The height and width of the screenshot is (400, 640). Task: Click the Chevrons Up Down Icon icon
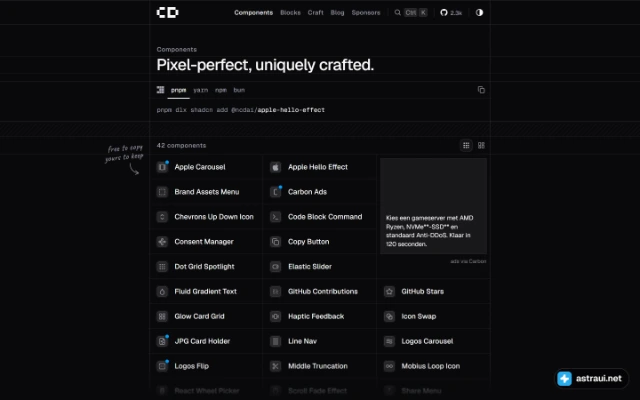point(162,217)
